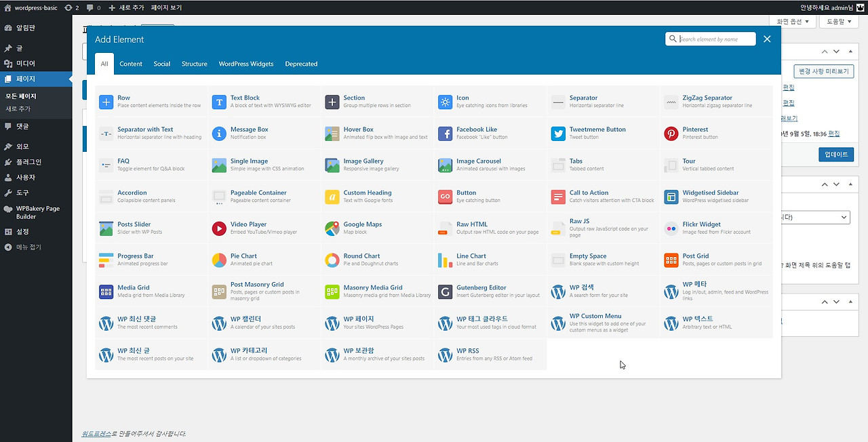Open the Social tab

162,64
